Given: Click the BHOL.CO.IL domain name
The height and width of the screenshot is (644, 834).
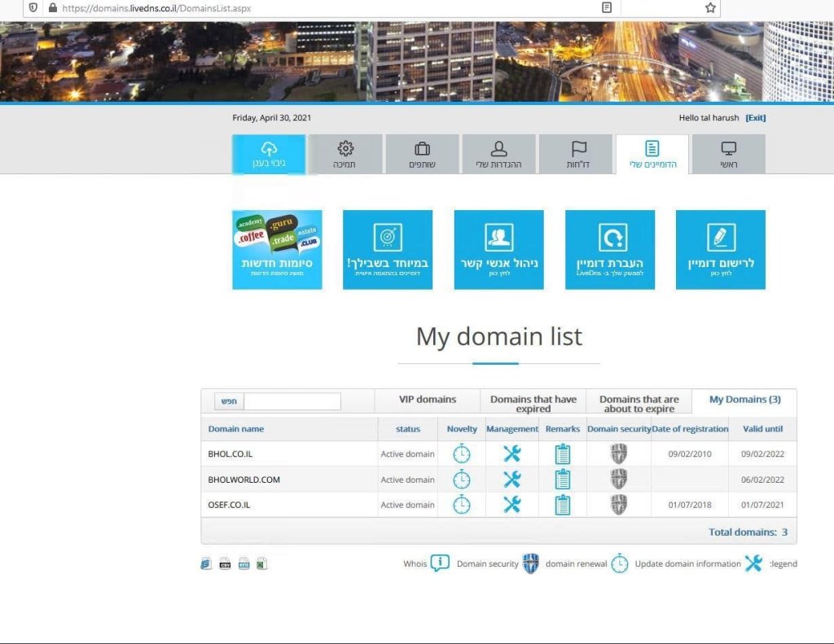Looking at the screenshot, I should [230, 454].
